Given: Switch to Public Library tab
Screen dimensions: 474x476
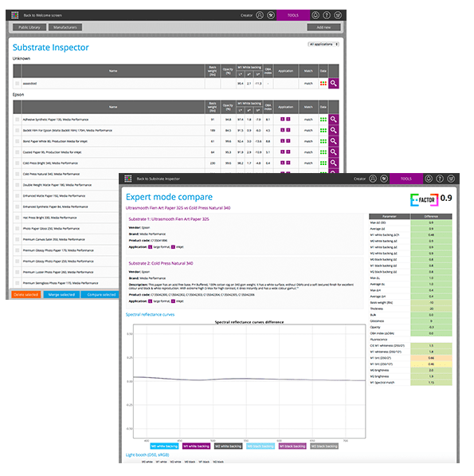Looking at the screenshot, I should [29, 27].
